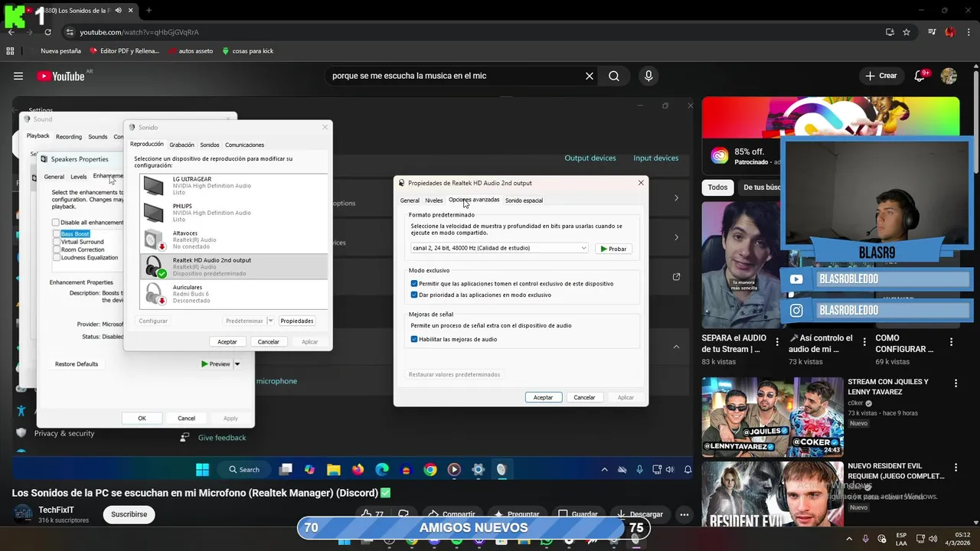
Task: Bookmark this page with the star icon
Action: pyautogui.click(x=906, y=32)
